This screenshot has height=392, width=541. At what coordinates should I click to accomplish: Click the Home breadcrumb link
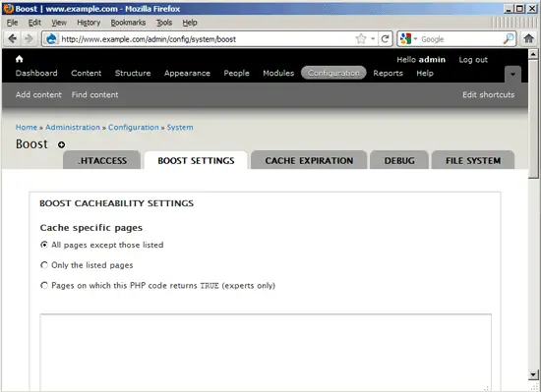[27, 127]
